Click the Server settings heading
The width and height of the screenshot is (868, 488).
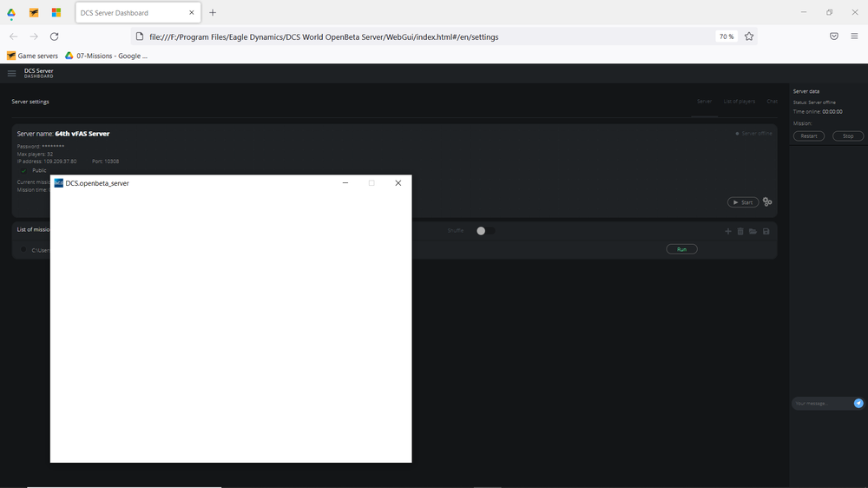pyautogui.click(x=30, y=102)
